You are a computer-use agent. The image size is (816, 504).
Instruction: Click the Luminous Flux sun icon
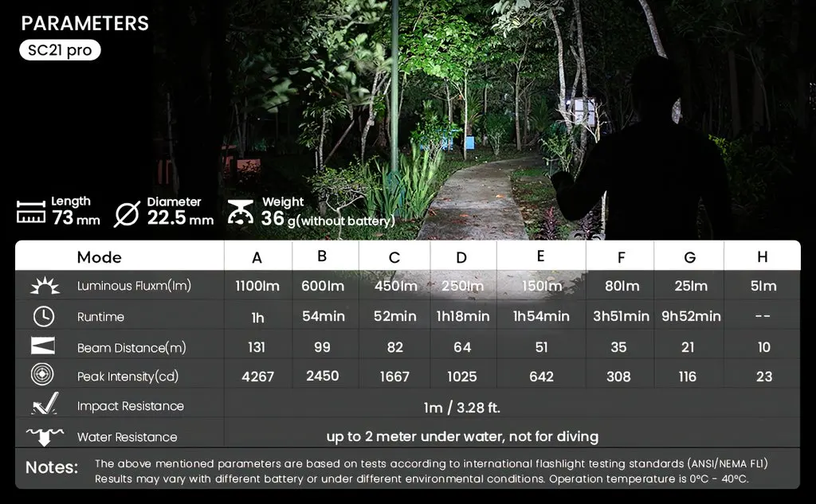click(x=45, y=286)
